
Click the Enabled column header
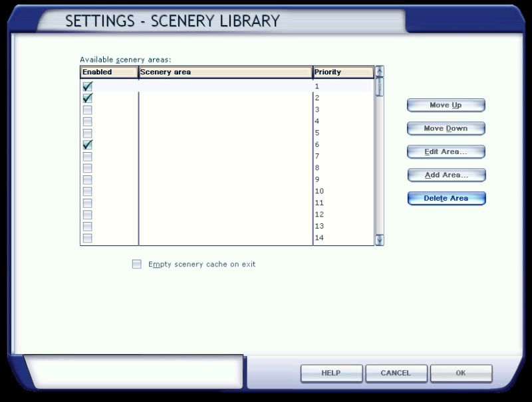pos(108,72)
